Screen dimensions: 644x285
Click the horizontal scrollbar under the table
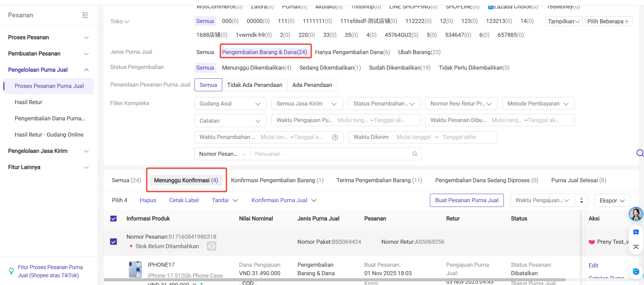pyautogui.click(x=334, y=280)
